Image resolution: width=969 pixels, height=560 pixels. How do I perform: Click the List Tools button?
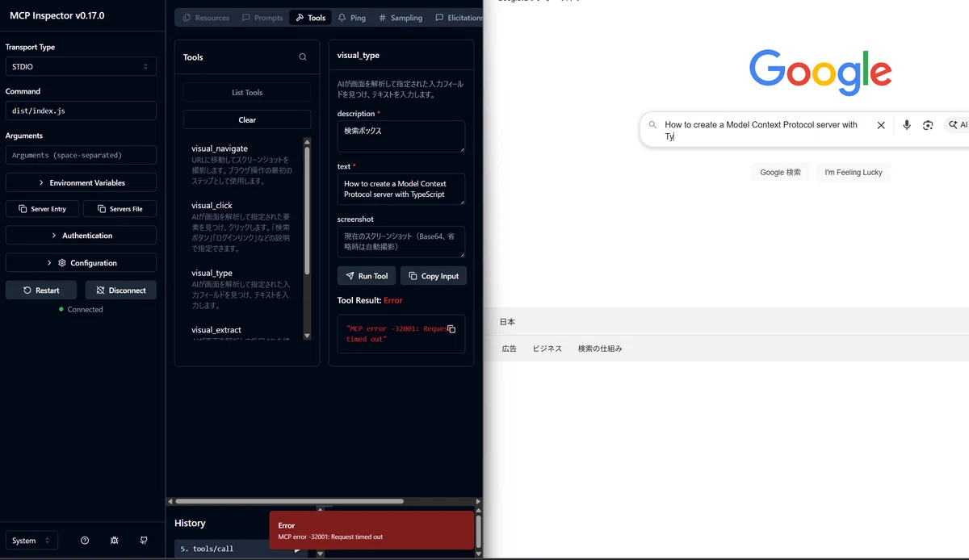click(x=247, y=93)
